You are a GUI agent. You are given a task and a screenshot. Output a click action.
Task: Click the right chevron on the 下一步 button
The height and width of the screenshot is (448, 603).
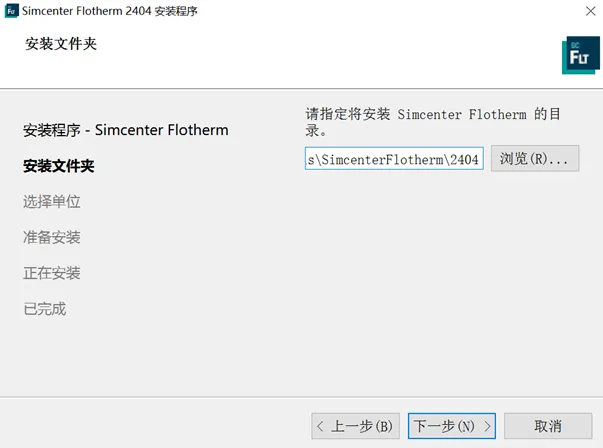click(x=487, y=426)
